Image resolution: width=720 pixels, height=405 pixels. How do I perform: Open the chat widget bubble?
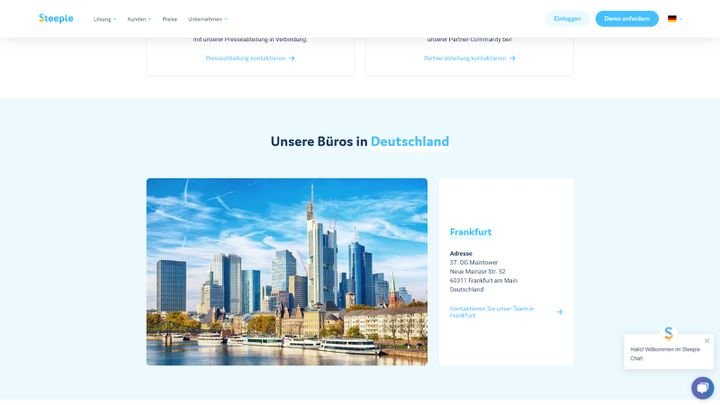[703, 388]
